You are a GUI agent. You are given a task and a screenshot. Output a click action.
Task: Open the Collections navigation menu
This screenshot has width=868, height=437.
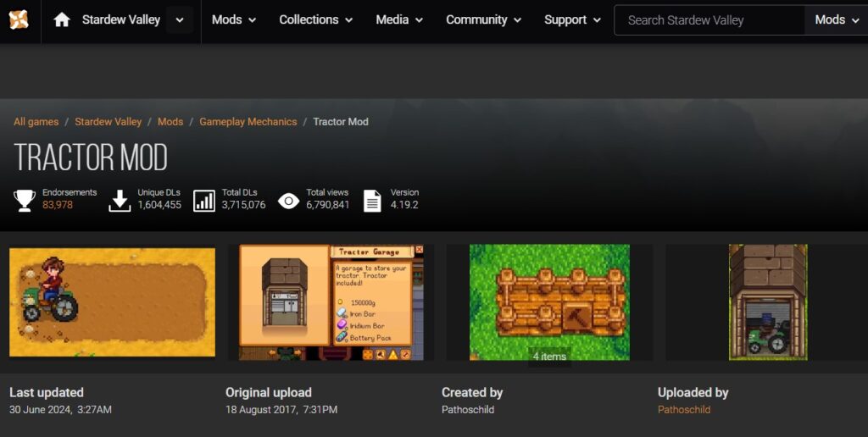(x=315, y=20)
